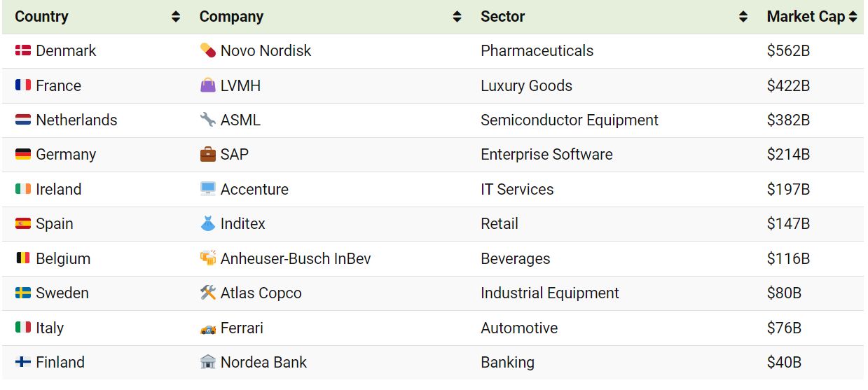Click the Finland flag icon
Image resolution: width=868 pixels, height=390 pixels.
pyautogui.click(x=23, y=362)
